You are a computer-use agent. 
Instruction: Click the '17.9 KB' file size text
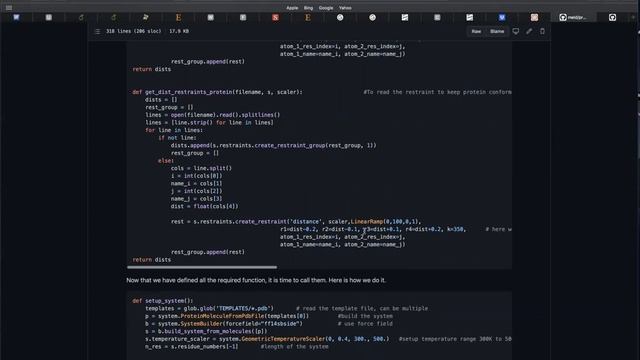pos(179,31)
